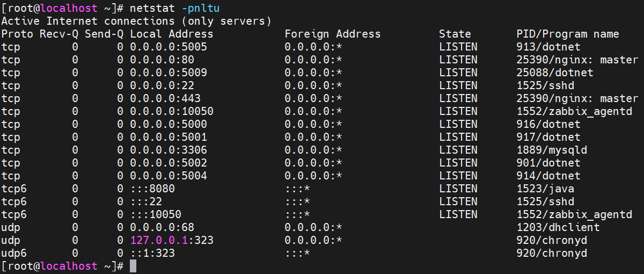Click the netstat -pnltu command text

pyautogui.click(x=174, y=8)
